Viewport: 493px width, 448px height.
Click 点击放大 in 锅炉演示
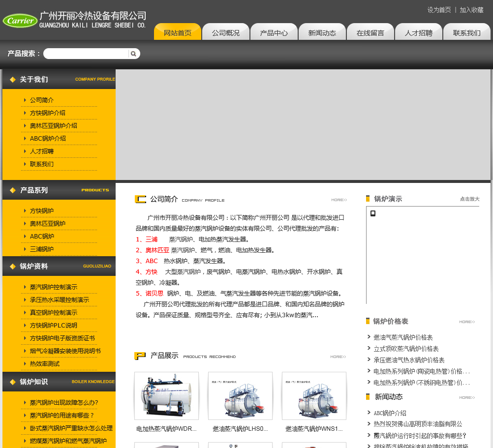click(x=470, y=199)
